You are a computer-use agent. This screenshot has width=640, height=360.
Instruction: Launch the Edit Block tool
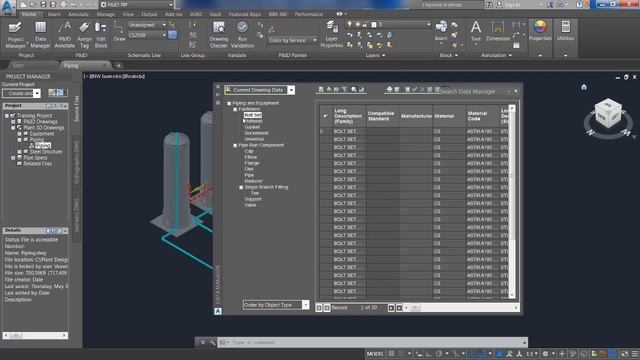pos(101,35)
